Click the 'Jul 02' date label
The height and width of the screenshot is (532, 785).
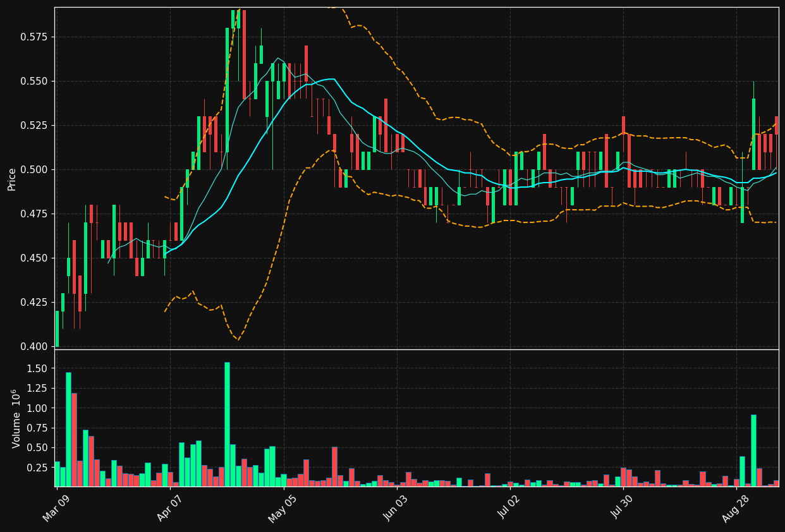point(509,507)
